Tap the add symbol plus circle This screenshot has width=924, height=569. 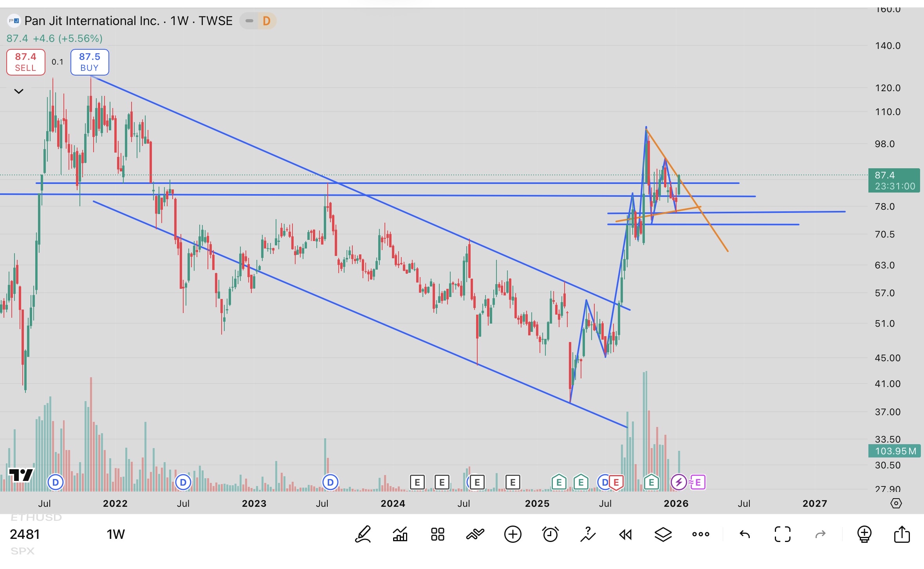click(x=513, y=534)
